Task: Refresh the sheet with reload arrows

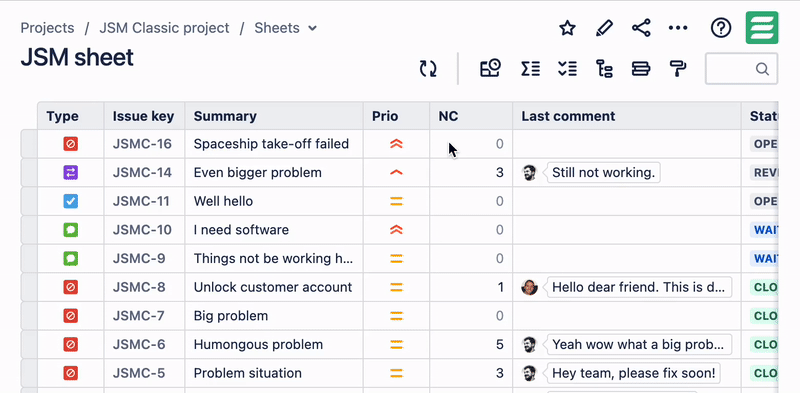Action: [428, 68]
